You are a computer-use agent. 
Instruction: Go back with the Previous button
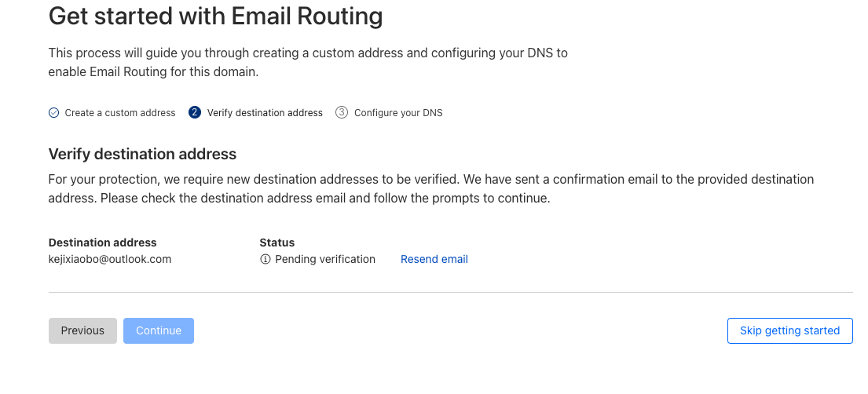tap(82, 331)
